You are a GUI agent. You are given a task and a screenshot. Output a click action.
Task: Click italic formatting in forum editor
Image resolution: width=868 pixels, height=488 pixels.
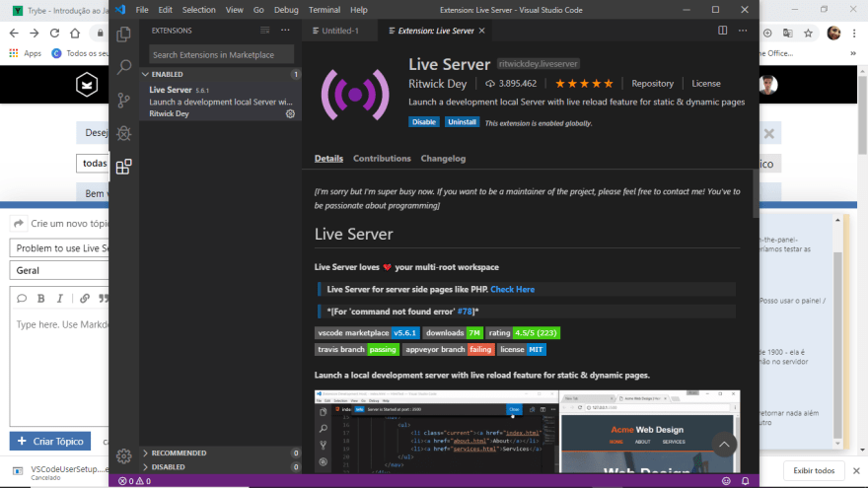coord(60,298)
